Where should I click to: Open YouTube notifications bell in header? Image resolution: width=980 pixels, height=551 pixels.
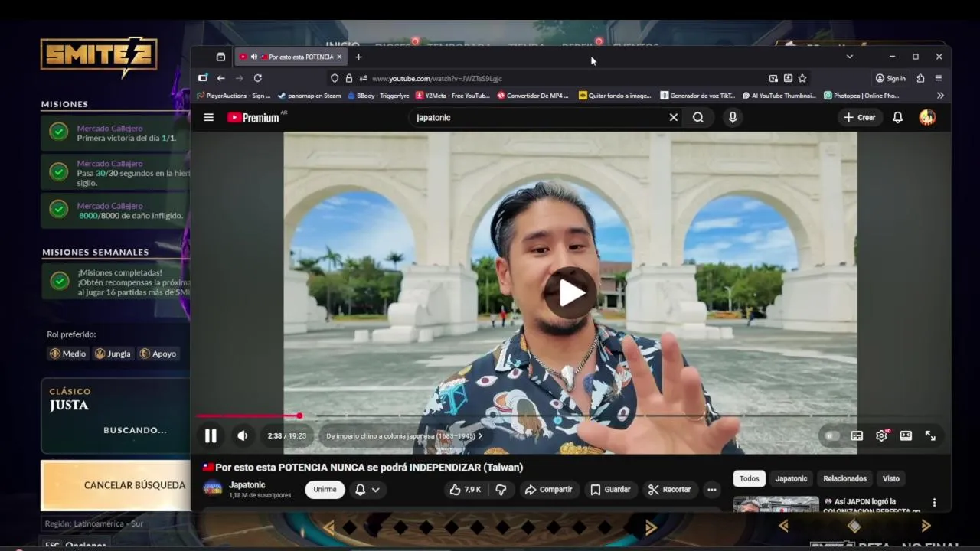click(898, 117)
